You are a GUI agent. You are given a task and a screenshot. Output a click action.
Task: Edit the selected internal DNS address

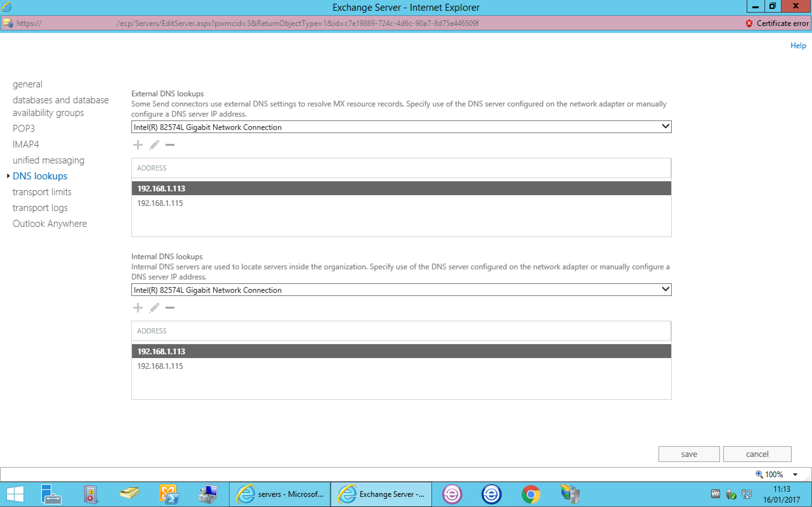tap(154, 307)
